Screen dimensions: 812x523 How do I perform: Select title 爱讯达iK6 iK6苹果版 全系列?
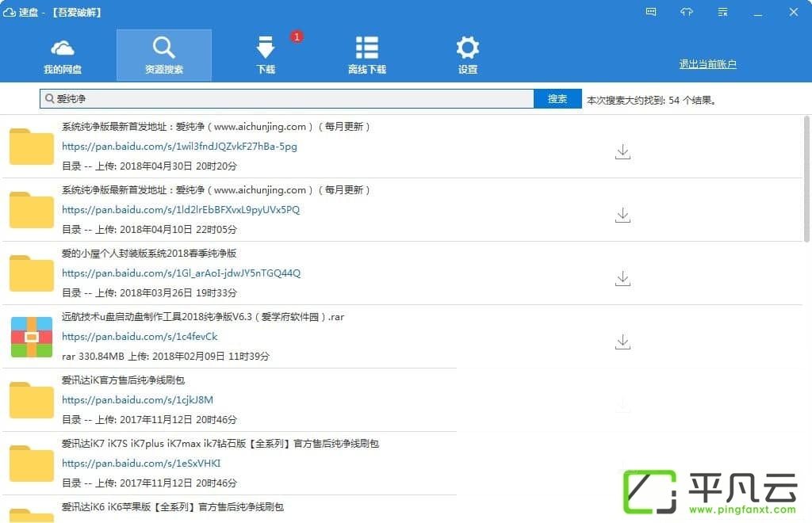coord(172,506)
